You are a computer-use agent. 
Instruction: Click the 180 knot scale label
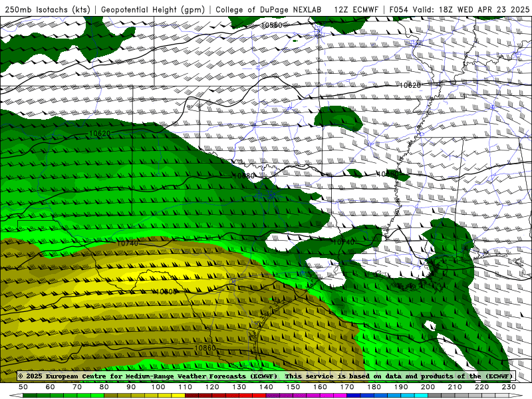tap(374, 387)
